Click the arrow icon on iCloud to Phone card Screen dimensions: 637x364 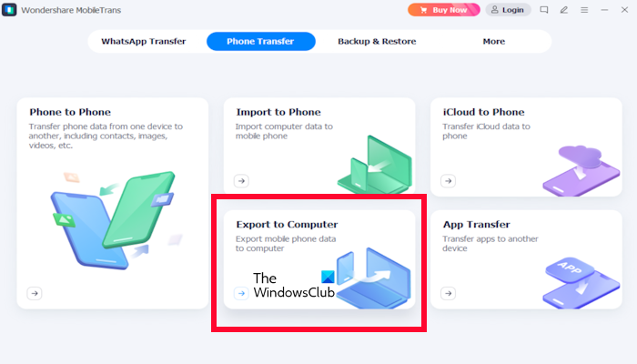pos(448,181)
